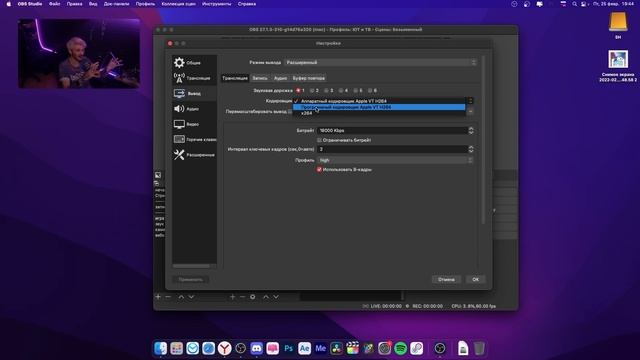Click the gear icon in OBS sources toolbar

(x=253, y=297)
